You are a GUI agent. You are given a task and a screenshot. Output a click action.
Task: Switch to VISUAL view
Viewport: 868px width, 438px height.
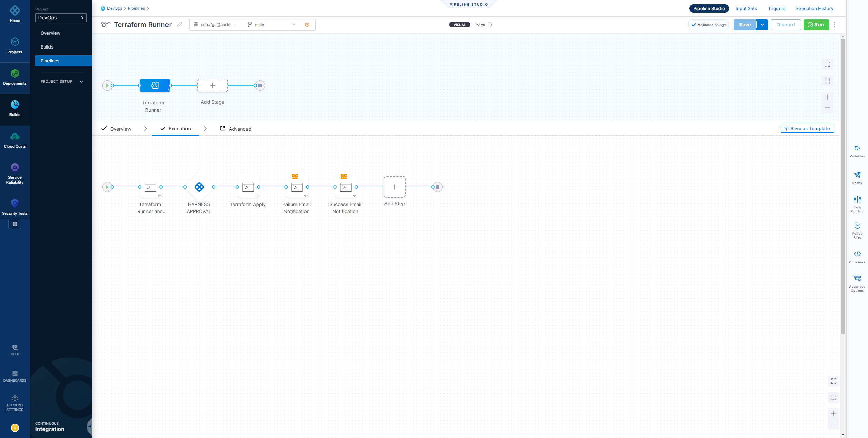[x=460, y=25]
